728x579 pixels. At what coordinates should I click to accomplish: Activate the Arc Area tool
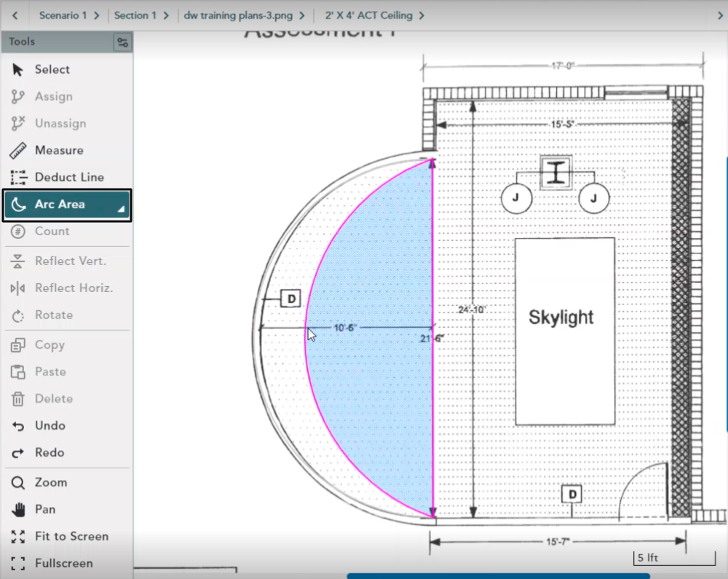tap(60, 205)
